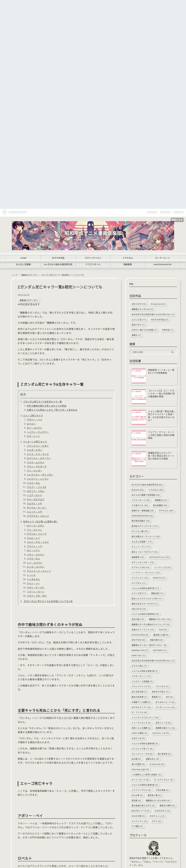Open シャーマンキング (6) category

click(x=141, y=722)
